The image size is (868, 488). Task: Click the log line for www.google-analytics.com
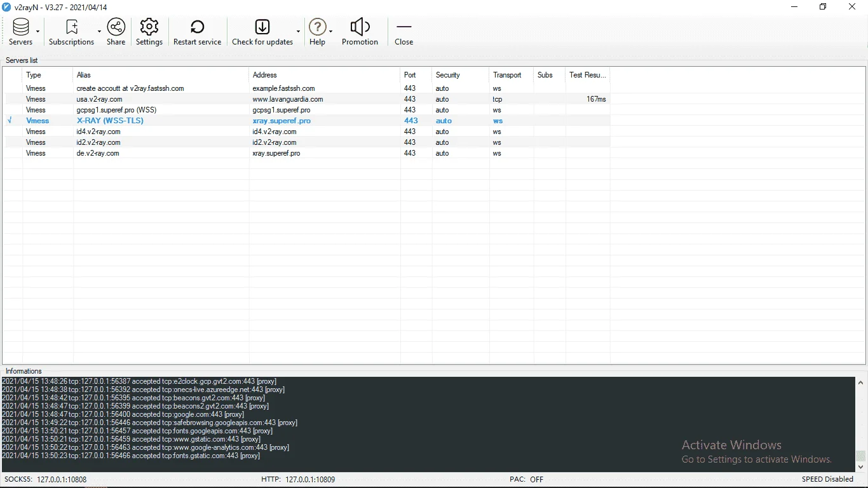point(145,447)
